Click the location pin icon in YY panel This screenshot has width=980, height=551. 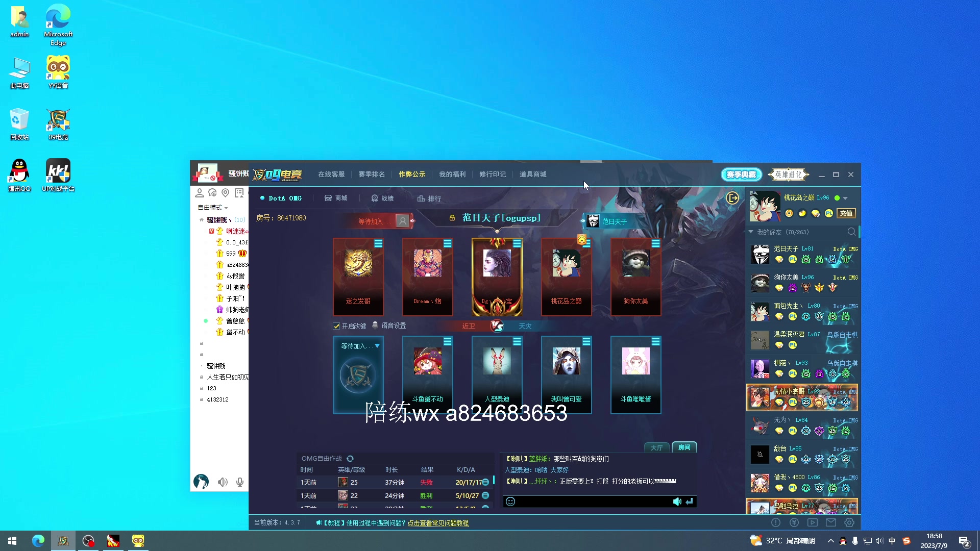225,193
